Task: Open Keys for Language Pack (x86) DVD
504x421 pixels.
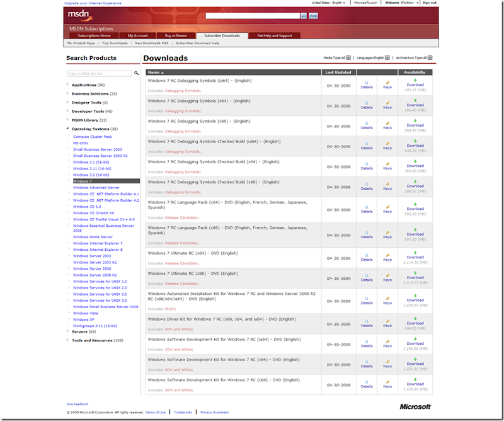Action: (387, 235)
